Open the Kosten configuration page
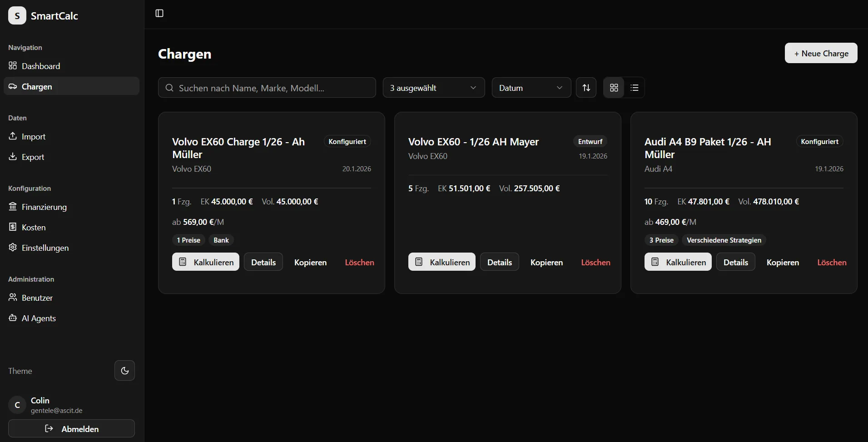 (34, 228)
